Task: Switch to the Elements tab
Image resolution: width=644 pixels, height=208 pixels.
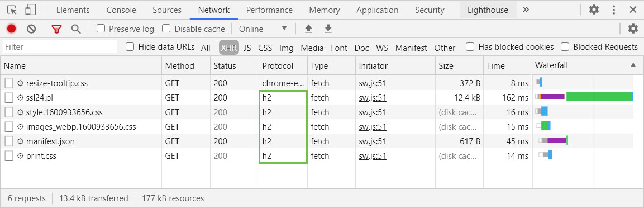Action: pos(73,10)
